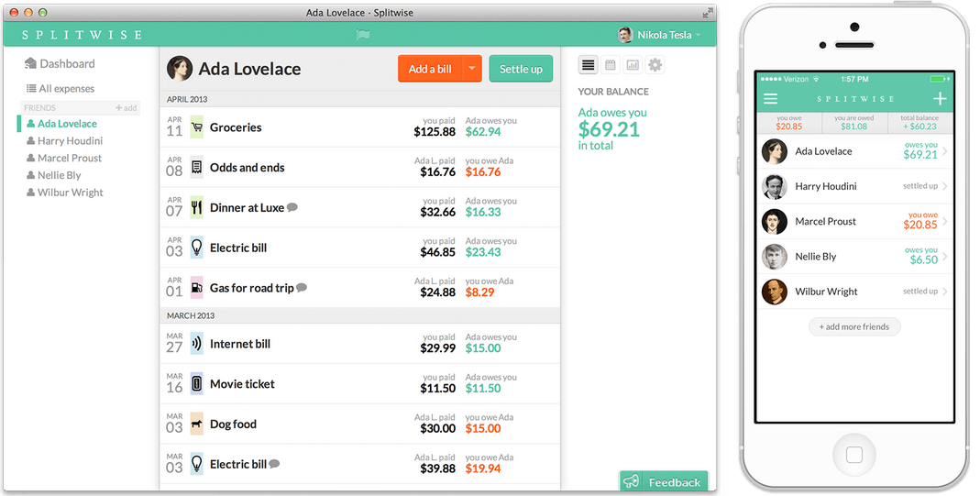Open the Gas for road trip expense
This screenshot has height=496, width=980.
pos(360,287)
